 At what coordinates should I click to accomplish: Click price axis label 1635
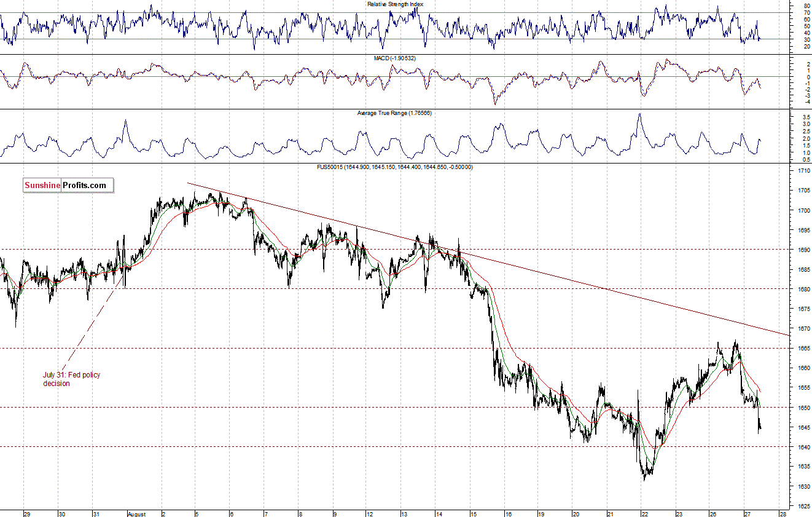pos(804,467)
